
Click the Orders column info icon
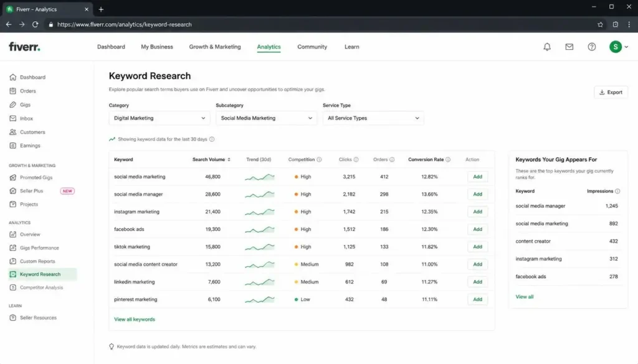coord(392,160)
